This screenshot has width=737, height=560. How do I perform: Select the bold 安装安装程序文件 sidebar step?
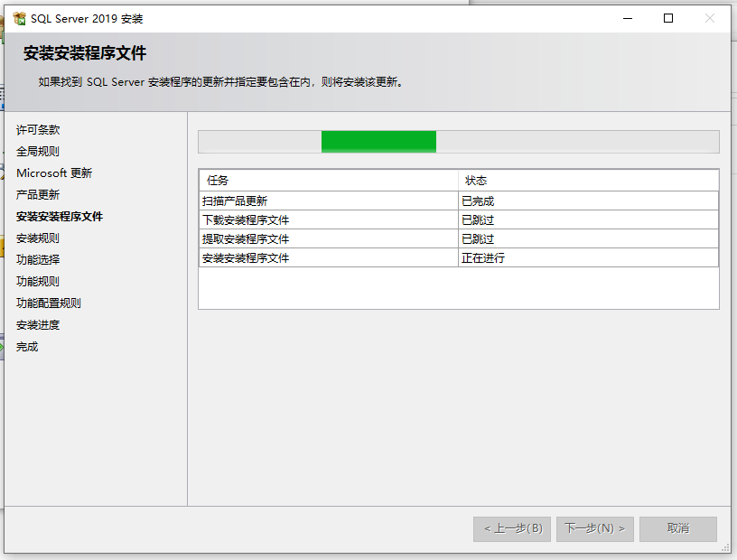point(60,216)
